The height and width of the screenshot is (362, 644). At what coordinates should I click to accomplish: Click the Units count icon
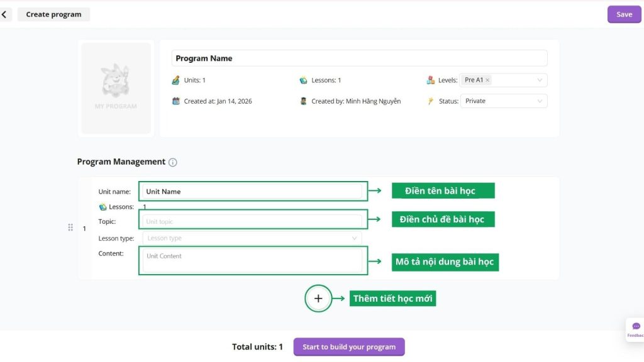tap(176, 80)
